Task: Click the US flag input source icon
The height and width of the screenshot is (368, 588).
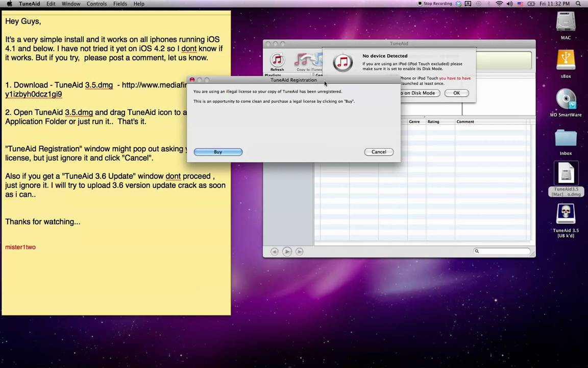Action: [x=520, y=4]
